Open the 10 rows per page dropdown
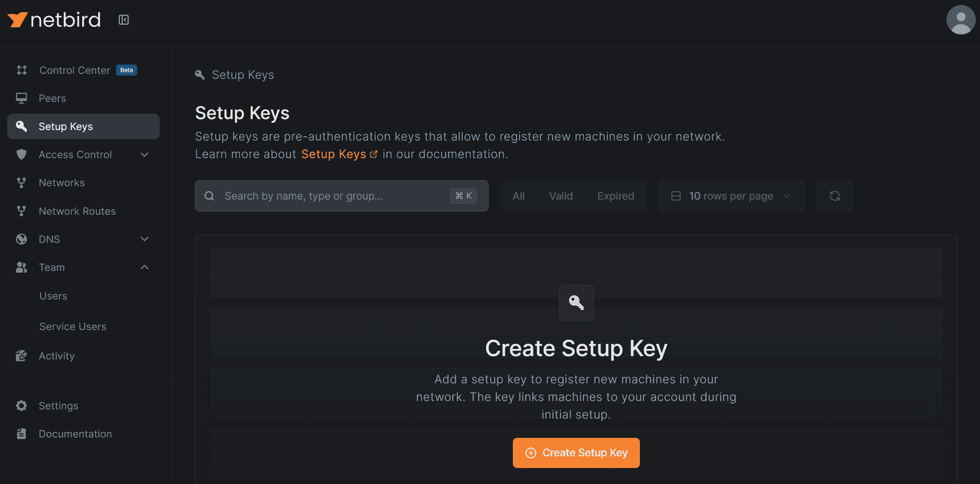980x484 pixels. coord(731,196)
